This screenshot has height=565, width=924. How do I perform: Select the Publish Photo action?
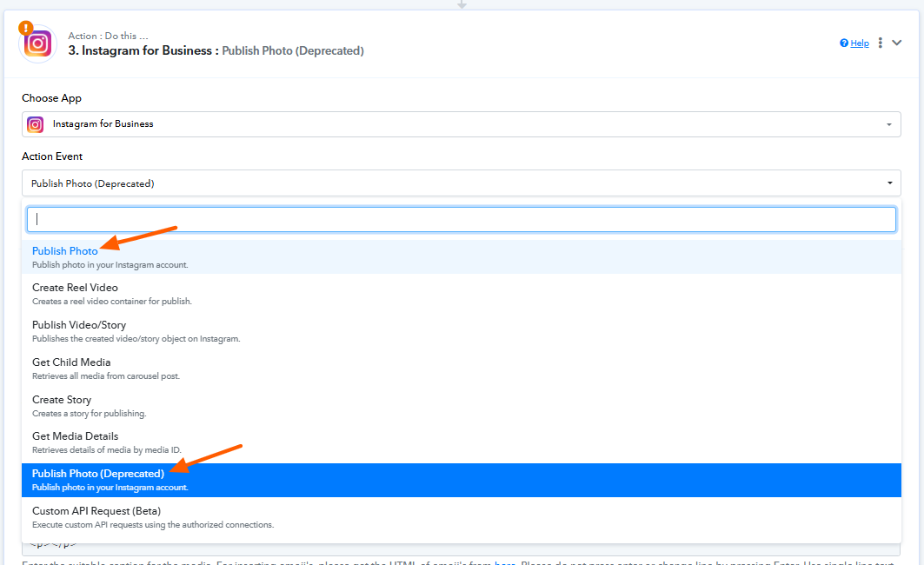coord(65,251)
